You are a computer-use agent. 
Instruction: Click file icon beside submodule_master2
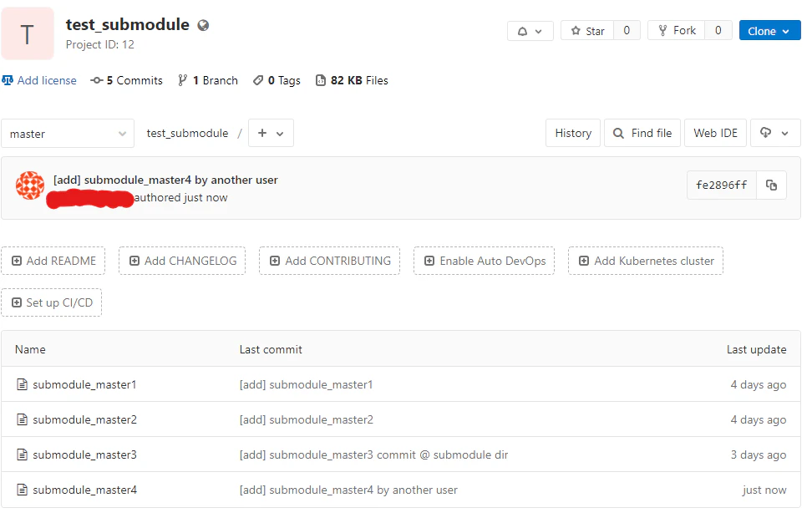click(x=22, y=419)
